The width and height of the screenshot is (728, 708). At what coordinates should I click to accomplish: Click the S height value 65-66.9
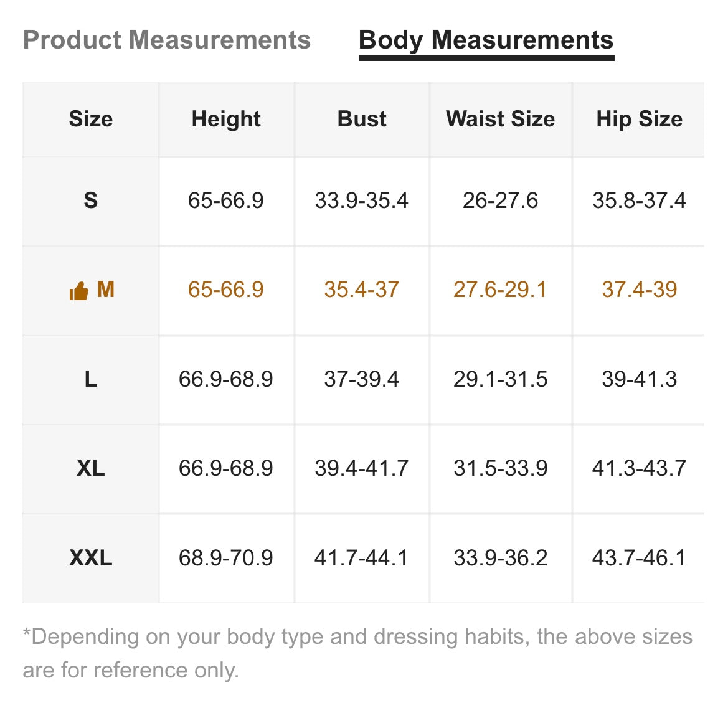point(226,201)
